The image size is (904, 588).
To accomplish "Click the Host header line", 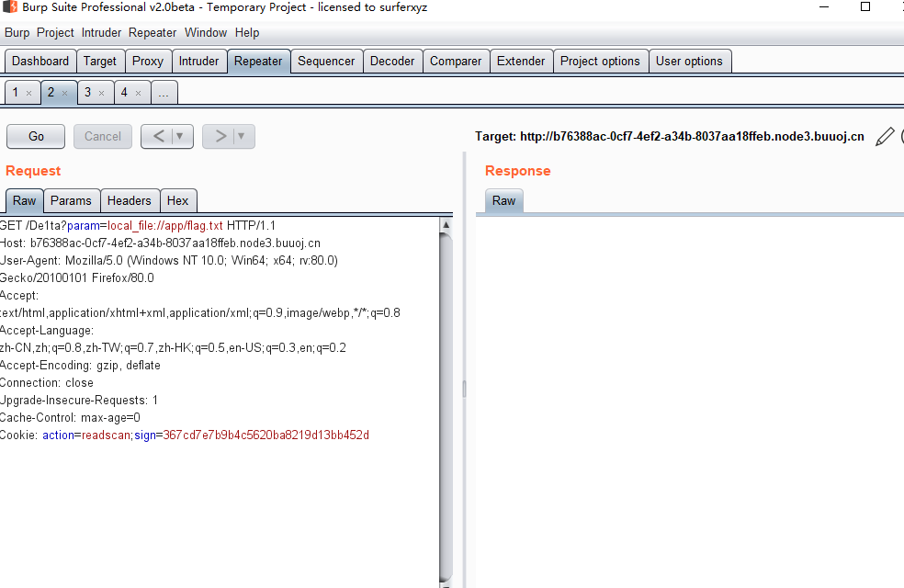I will point(160,243).
